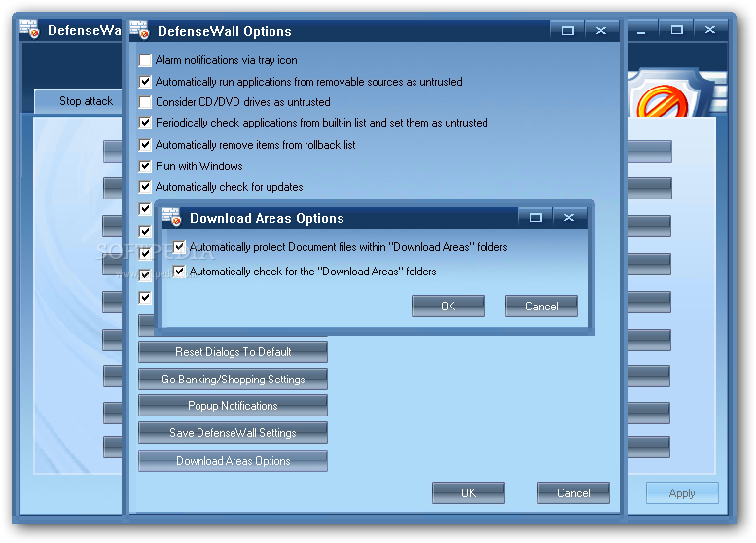
Task: Cancel the DefenseWall Options window
Action: click(573, 492)
